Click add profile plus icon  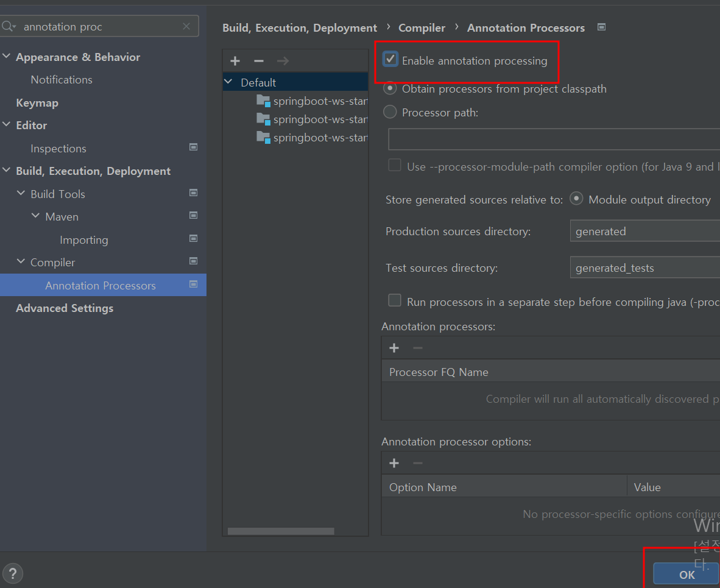coord(235,61)
